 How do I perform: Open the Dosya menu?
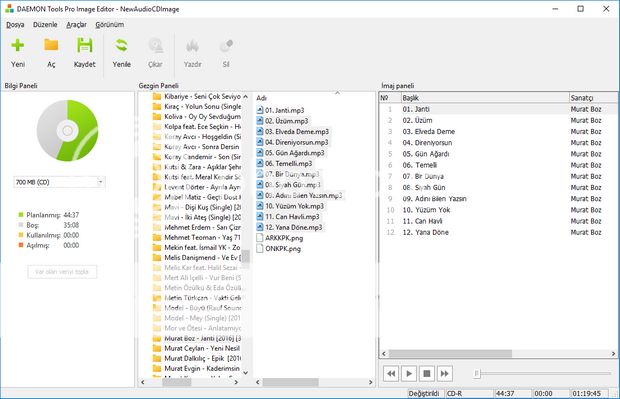tap(15, 25)
